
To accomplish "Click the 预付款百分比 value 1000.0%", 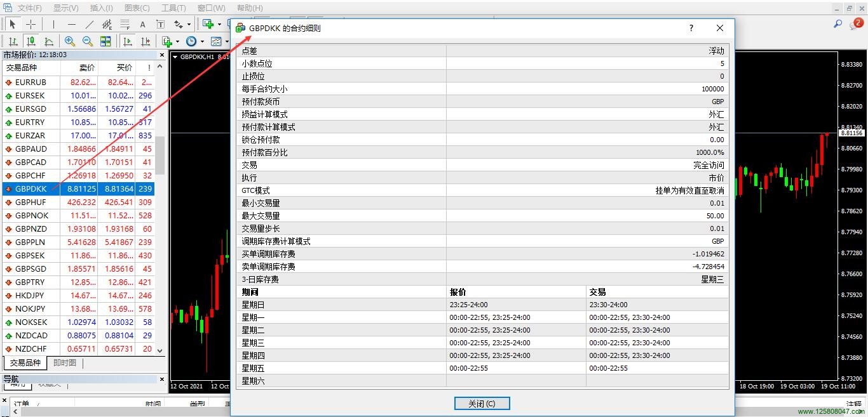I will [x=710, y=152].
